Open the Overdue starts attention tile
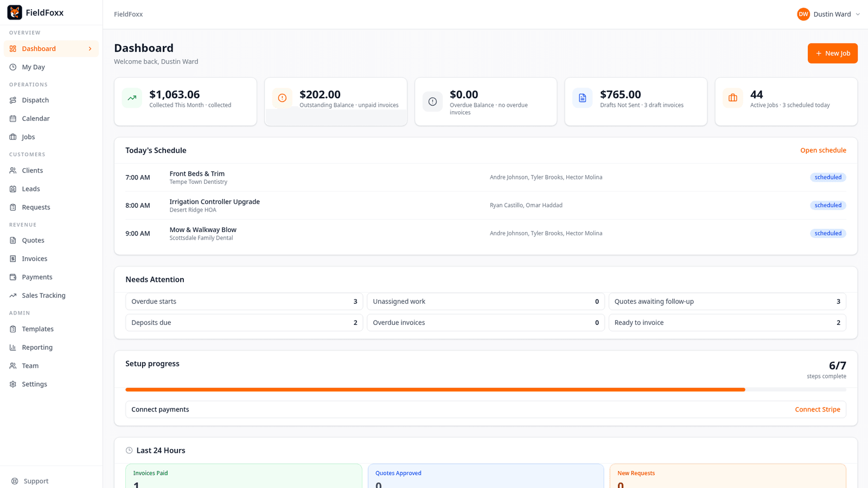 [244, 301]
